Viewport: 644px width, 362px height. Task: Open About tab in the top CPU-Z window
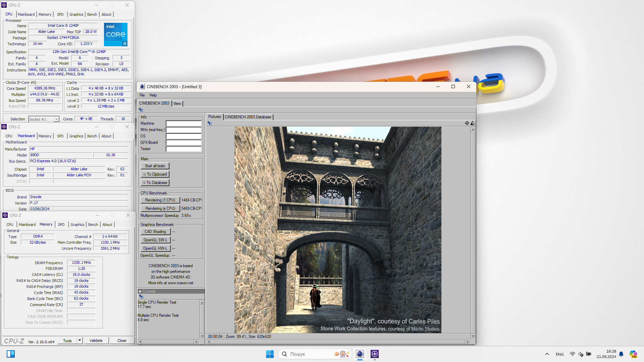coord(106,14)
